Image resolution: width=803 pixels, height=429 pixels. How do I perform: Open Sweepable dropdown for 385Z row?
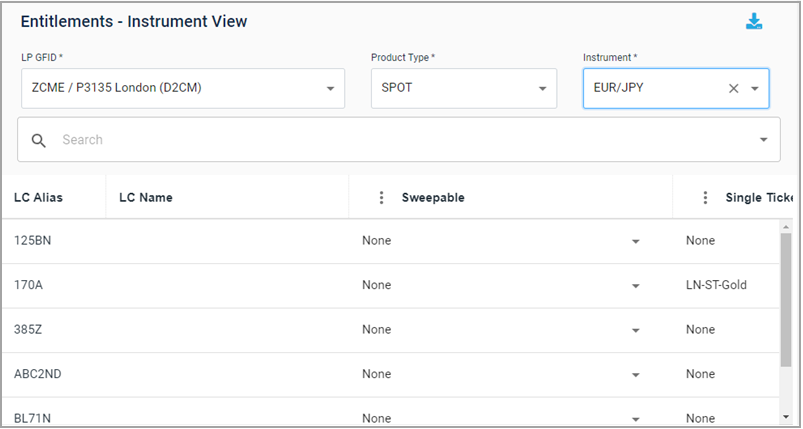point(635,330)
